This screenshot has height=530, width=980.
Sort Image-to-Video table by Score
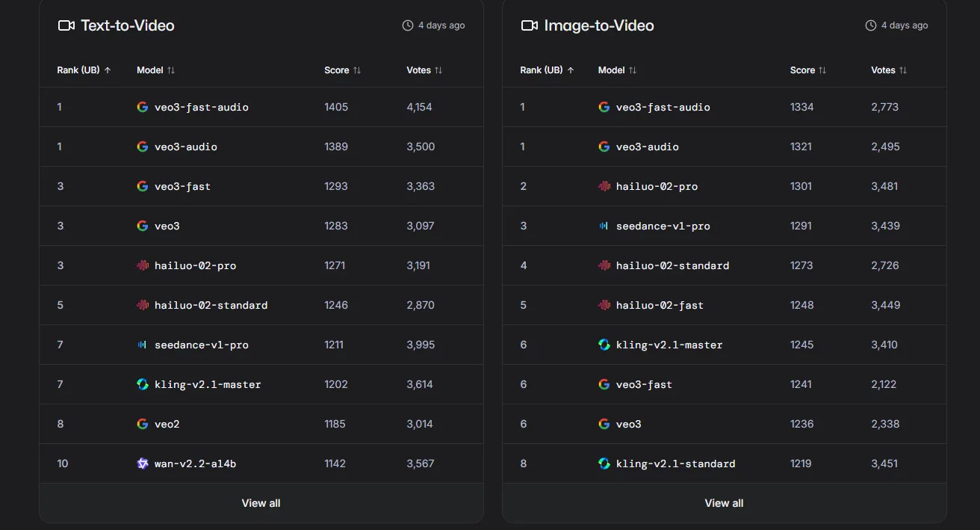(x=809, y=70)
